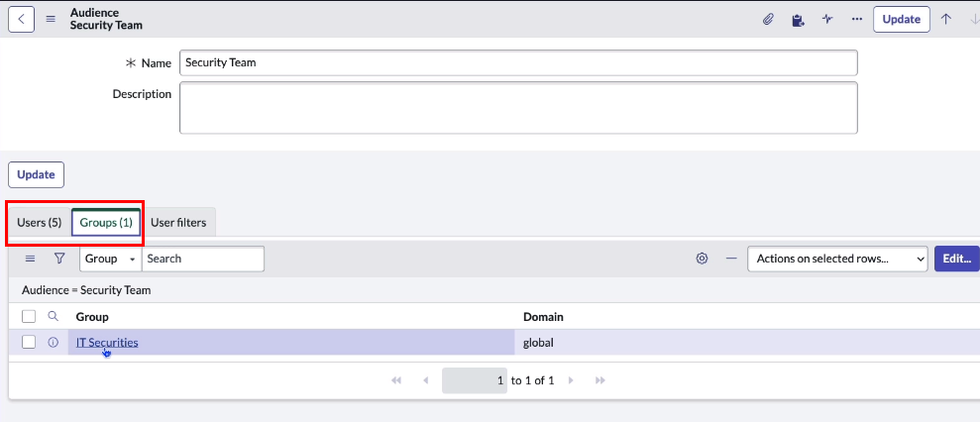Toggle the select-all rows checkbox

[x=29, y=317]
